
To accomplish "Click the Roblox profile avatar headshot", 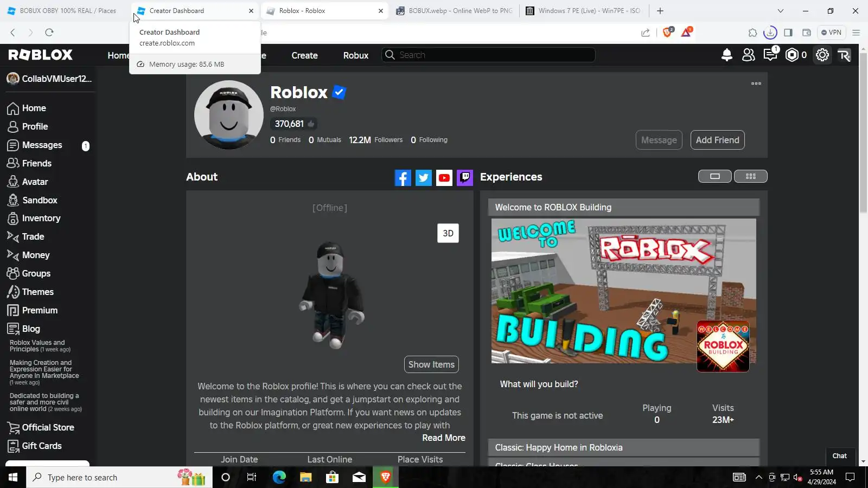I will pyautogui.click(x=229, y=115).
